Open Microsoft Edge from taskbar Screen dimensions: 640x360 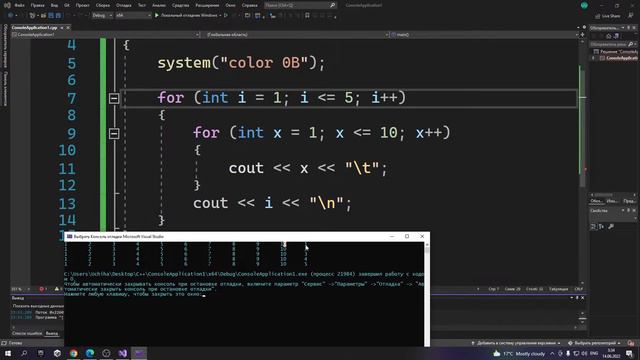[90, 353]
